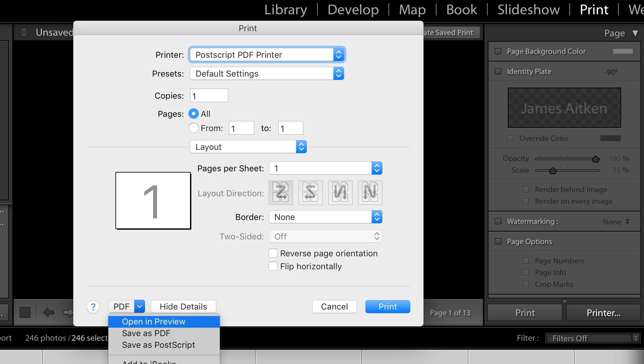Select the reversed N layout direction icon

coord(340,193)
